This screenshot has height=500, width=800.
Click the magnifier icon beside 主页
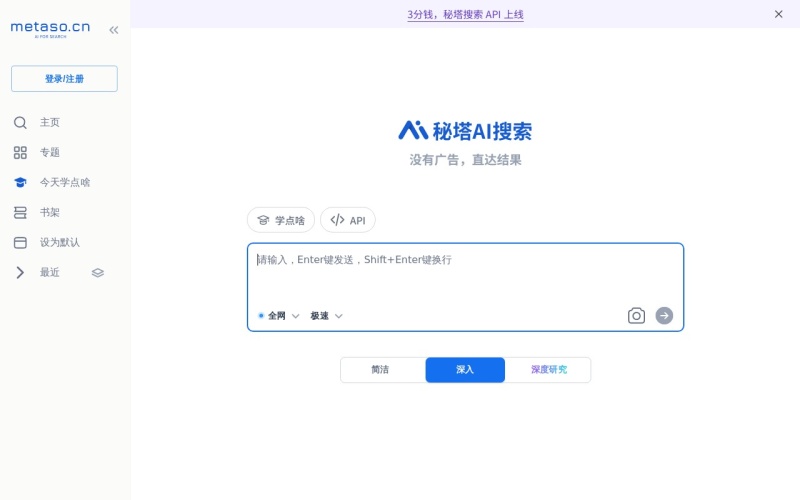click(x=20, y=122)
